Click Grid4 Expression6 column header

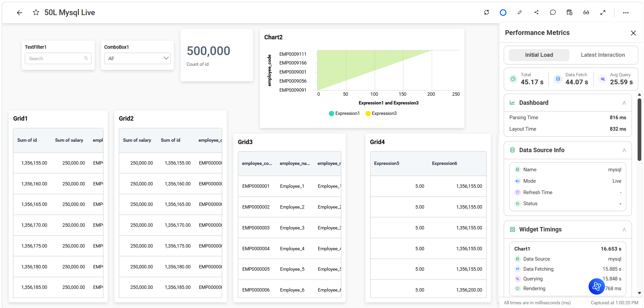[x=444, y=164]
